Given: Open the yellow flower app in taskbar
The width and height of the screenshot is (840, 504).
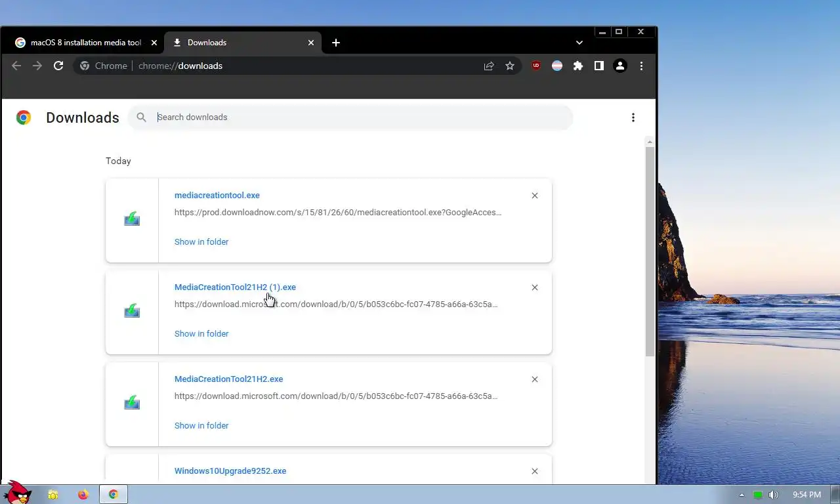Looking at the screenshot, I should (53, 495).
